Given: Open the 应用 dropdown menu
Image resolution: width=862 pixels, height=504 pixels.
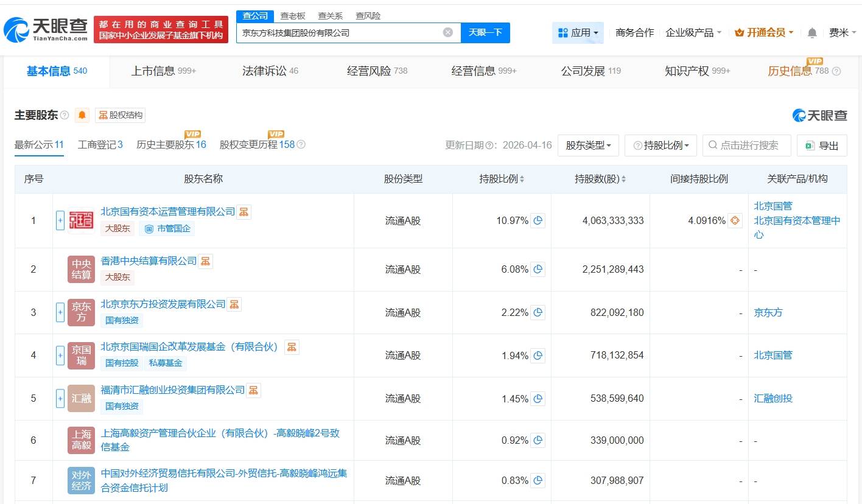Looking at the screenshot, I should click(x=578, y=33).
